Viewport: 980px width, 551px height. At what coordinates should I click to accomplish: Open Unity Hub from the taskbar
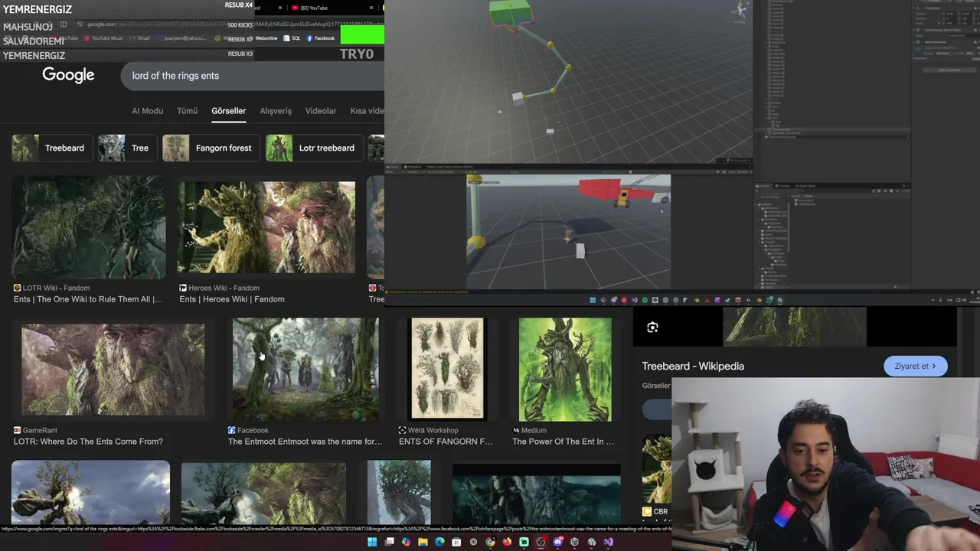(x=574, y=542)
